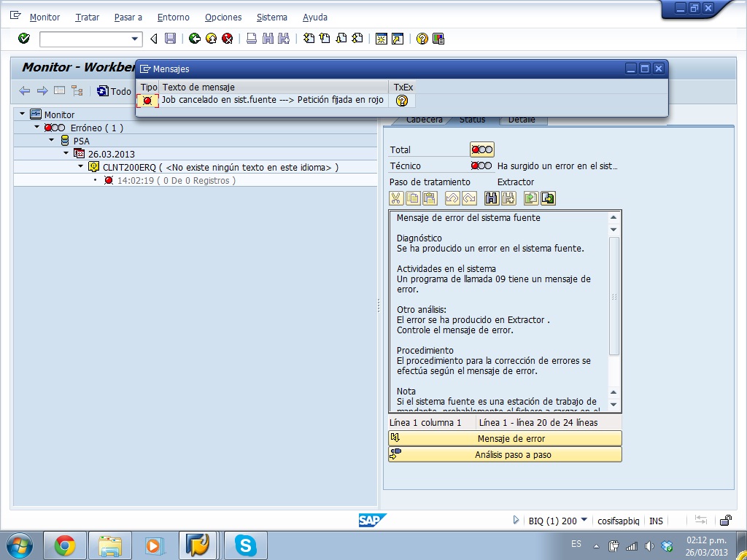Switch to the Detalle tab
This screenshot has height=560, width=747.
[x=522, y=120]
